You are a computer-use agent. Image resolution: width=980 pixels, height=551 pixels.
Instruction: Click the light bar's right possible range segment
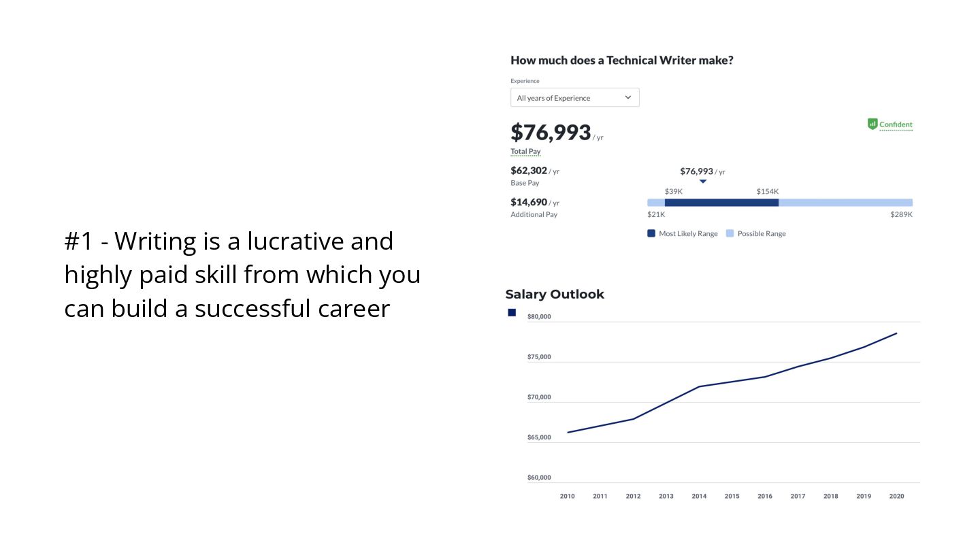click(x=845, y=203)
